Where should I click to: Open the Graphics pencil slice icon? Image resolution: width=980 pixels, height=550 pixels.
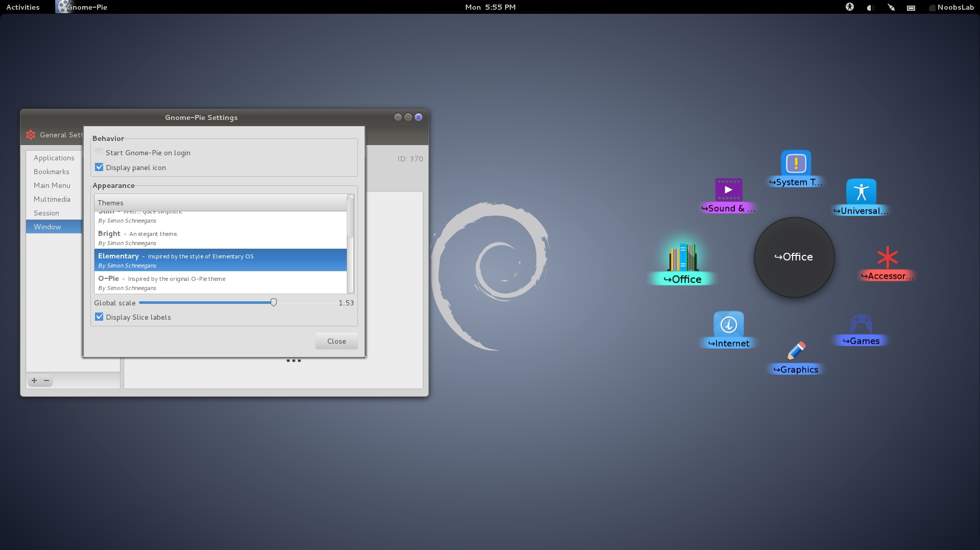[x=796, y=351]
